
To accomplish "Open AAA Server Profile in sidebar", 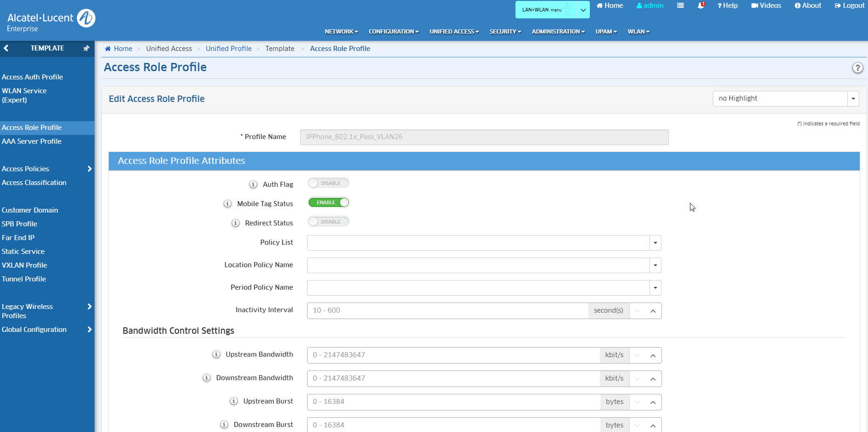I will [32, 141].
